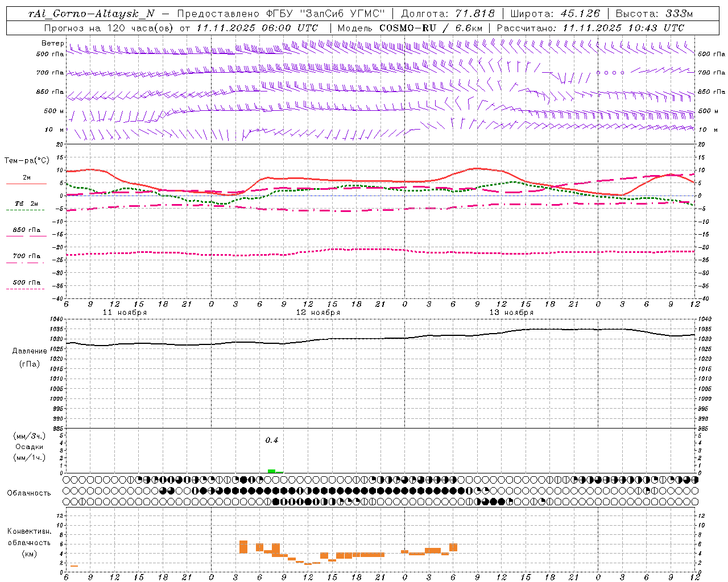Click the 12 ноября date label

coord(318,313)
